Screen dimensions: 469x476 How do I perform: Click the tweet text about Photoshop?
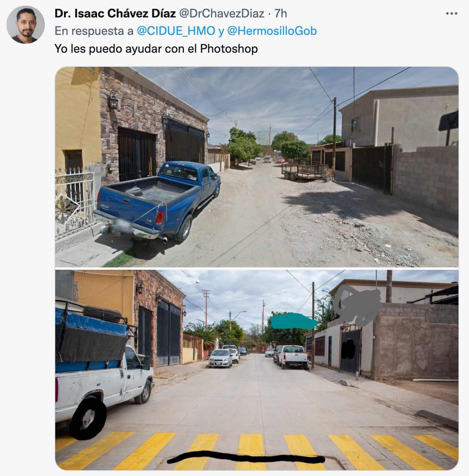pos(156,49)
